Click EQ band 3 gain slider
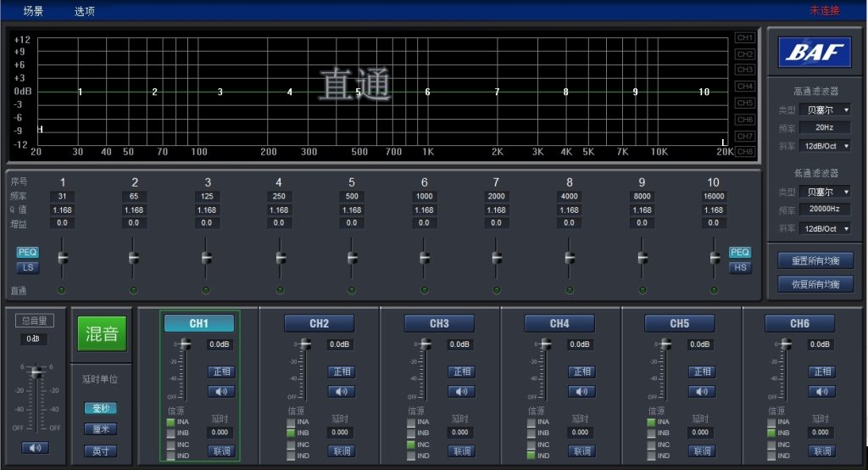This screenshot has width=868, height=470. 207,258
